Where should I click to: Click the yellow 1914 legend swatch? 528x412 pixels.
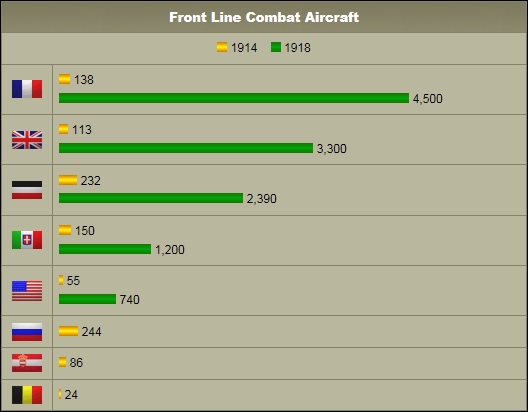pyautogui.click(x=222, y=47)
